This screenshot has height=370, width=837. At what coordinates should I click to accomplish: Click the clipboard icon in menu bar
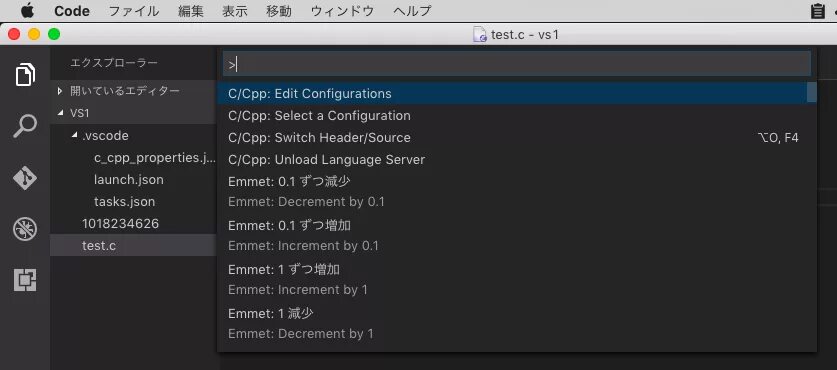(x=817, y=11)
